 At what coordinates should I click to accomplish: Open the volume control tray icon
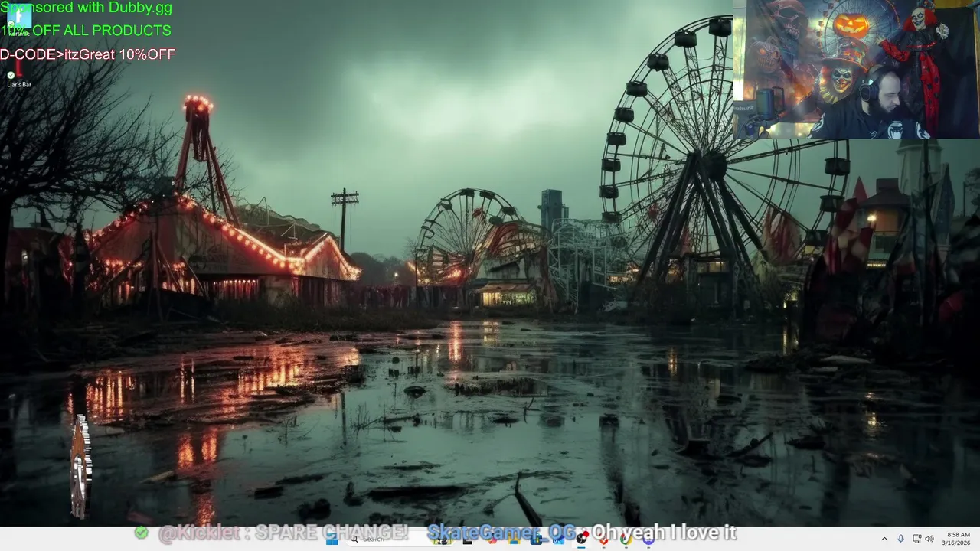click(929, 539)
